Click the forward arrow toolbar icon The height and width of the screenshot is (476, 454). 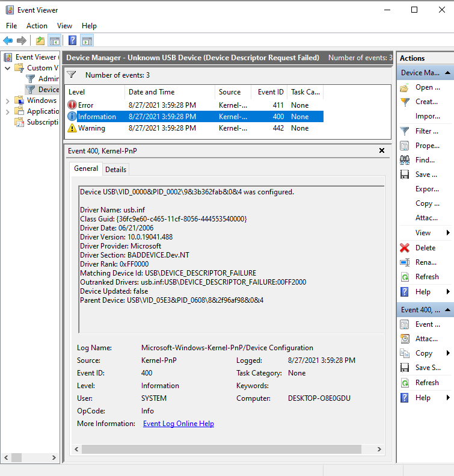pyautogui.click(x=22, y=40)
